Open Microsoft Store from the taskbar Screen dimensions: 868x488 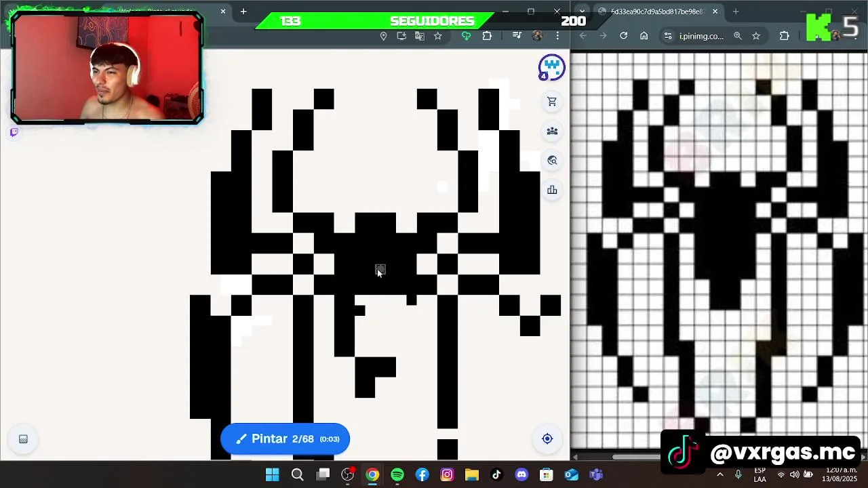(547, 474)
